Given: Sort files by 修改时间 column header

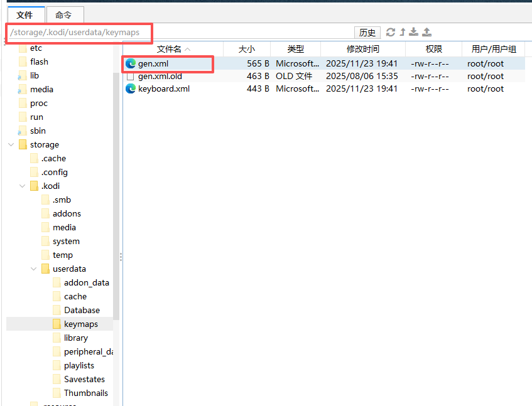Looking at the screenshot, I should [362, 49].
